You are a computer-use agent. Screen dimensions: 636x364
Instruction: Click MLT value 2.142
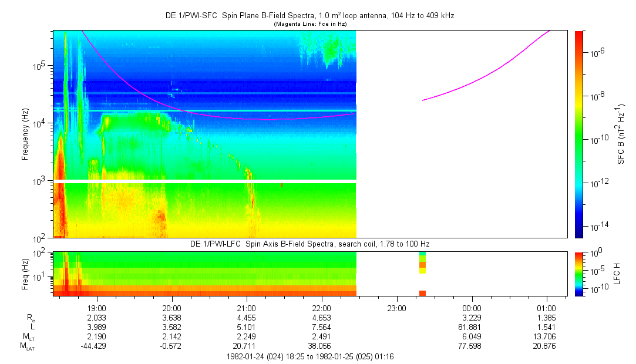172,336
